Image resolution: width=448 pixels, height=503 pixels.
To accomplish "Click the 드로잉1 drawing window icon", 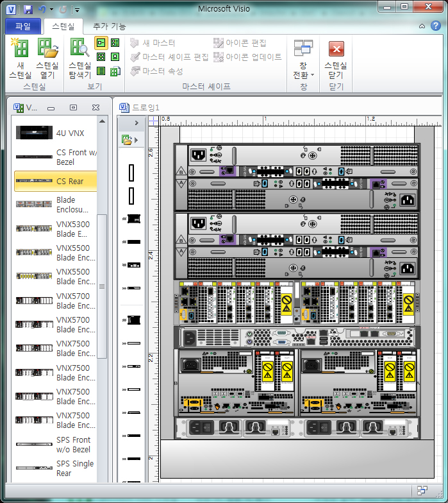I will (124, 108).
